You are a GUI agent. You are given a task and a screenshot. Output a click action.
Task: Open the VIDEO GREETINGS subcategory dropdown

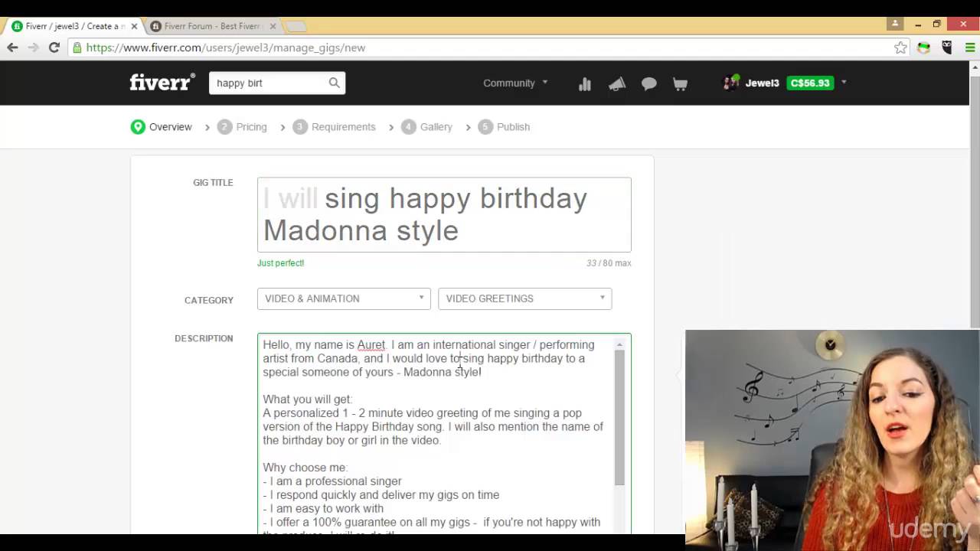[x=524, y=298]
